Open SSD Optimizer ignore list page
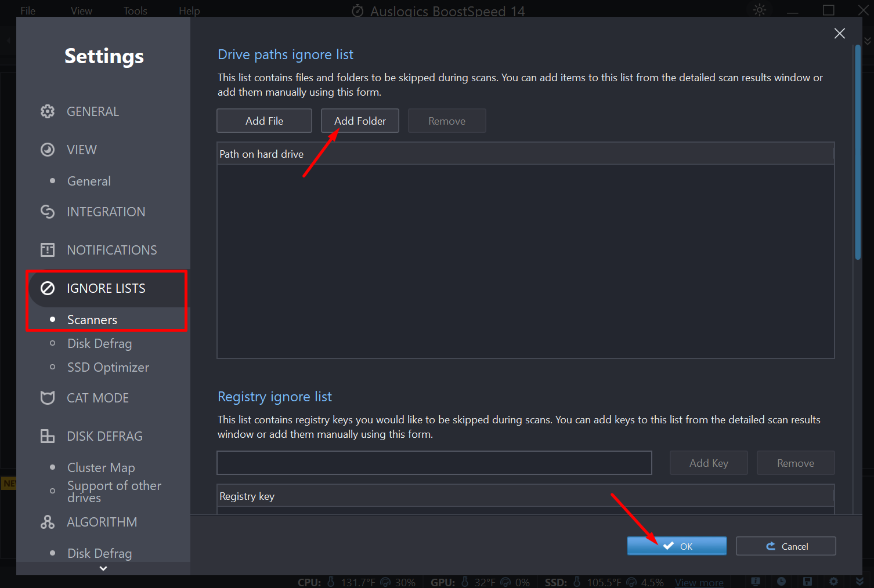Image resolution: width=874 pixels, height=588 pixels. [x=108, y=368]
